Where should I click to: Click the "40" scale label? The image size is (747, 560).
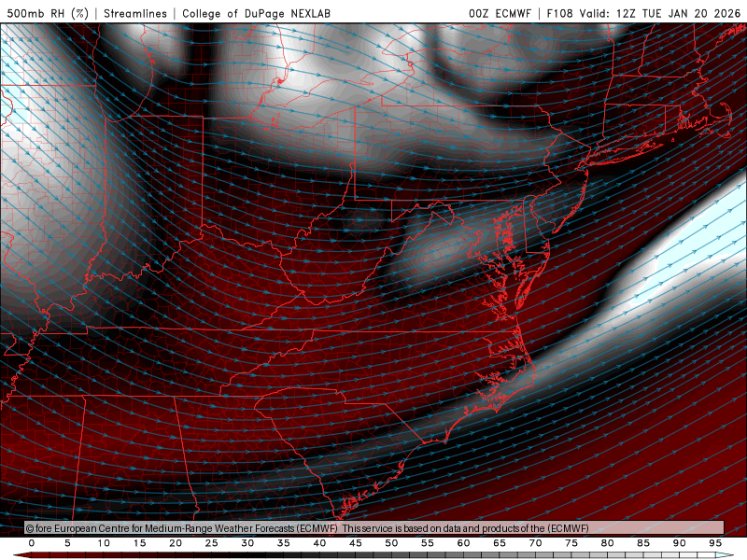[319, 543]
